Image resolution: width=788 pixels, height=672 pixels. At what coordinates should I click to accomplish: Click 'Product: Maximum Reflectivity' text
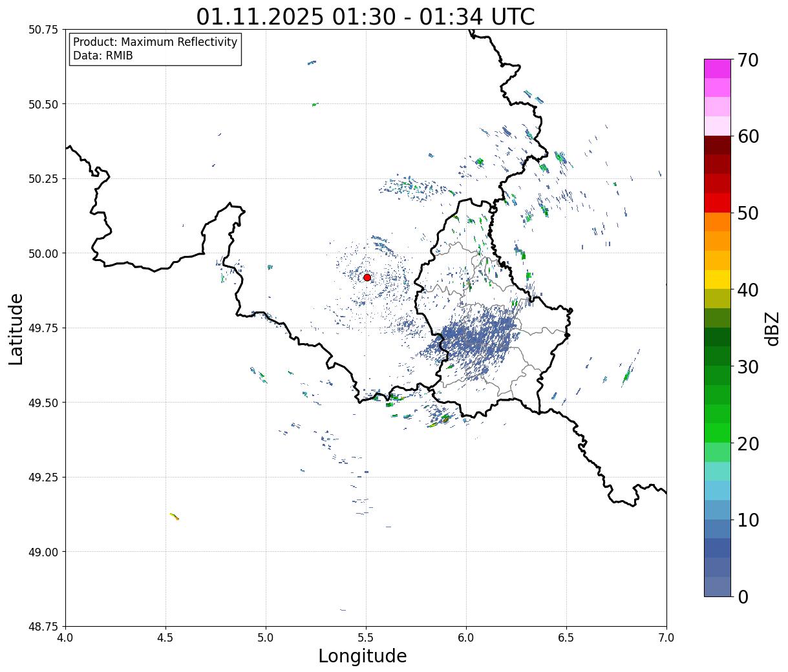point(155,42)
